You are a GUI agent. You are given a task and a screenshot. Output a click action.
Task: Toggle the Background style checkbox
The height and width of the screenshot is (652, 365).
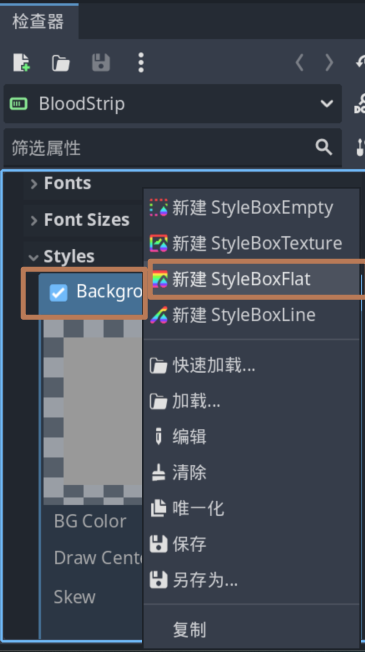pos(58,292)
